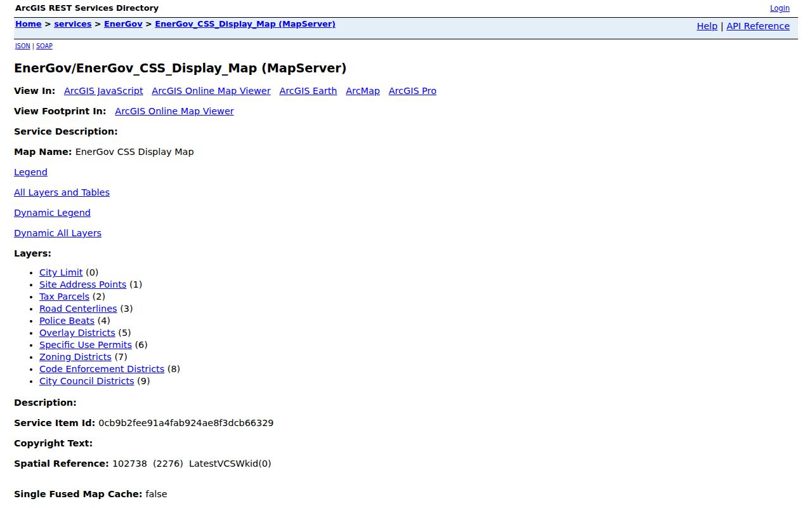This screenshot has width=812, height=508.
Task: Open the View In ArcGIS Online Map Viewer link
Action: pos(211,91)
